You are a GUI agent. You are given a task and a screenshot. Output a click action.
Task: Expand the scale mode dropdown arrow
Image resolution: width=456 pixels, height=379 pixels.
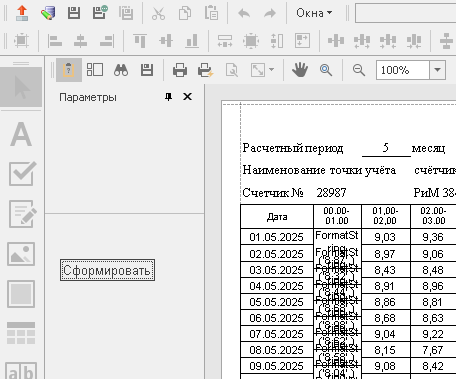point(271,70)
